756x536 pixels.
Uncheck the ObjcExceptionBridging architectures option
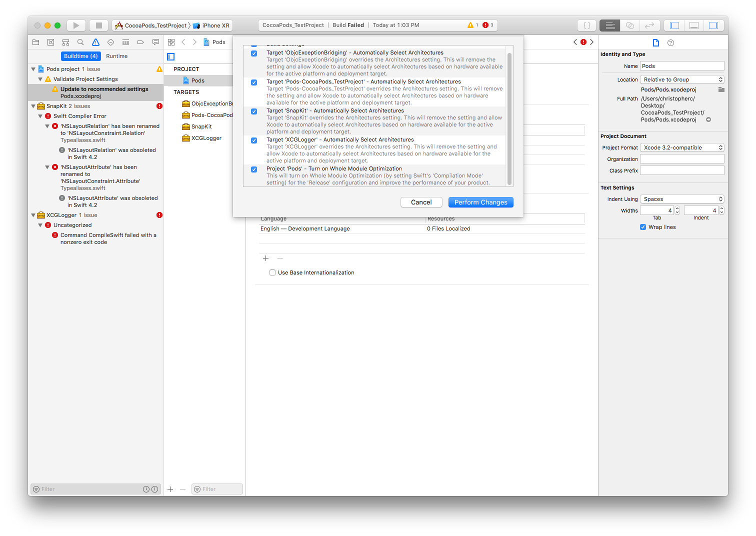click(254, 53)
